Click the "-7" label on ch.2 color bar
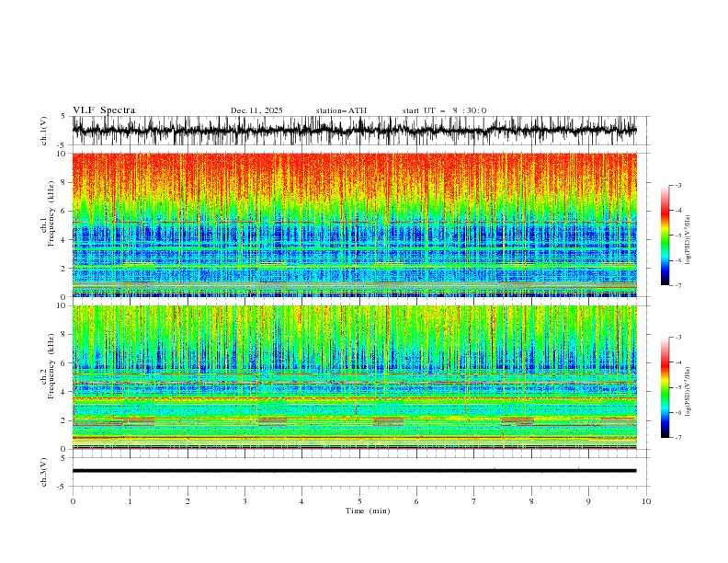Image resolution: width=728 pixels, height=563 pixels. (x=678, y=438)
